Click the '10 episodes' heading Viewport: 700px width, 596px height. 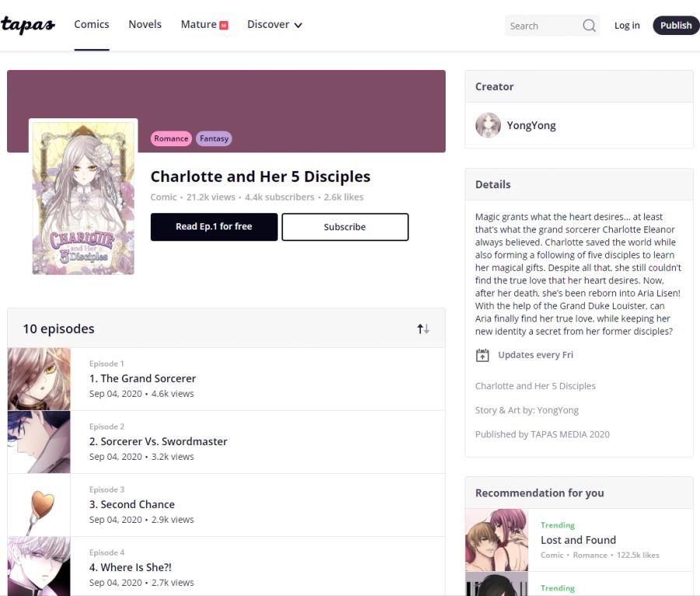(x=58, y=329)
